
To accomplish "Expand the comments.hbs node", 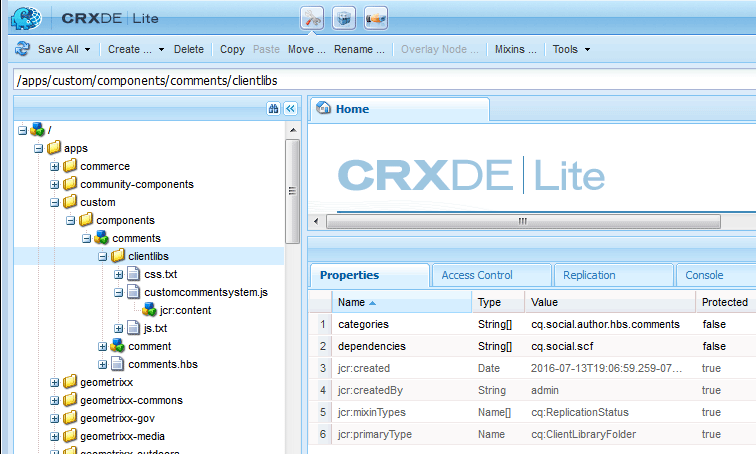I will point(103,364).
